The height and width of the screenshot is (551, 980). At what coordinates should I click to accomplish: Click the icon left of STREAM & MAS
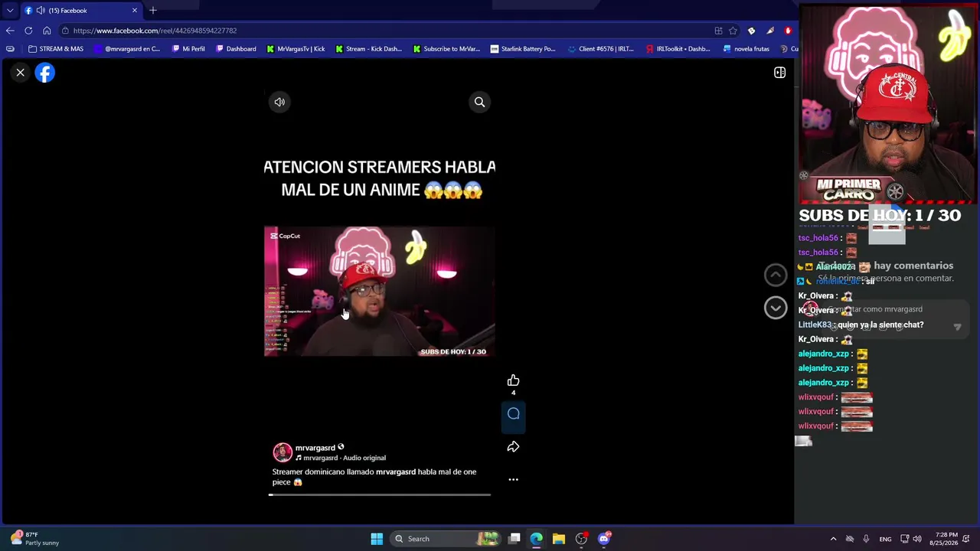10,49
